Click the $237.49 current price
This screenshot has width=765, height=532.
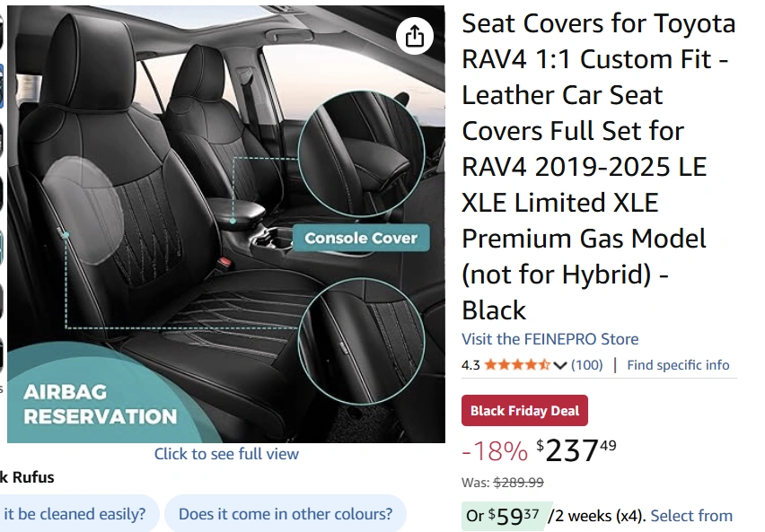[576, 450]
